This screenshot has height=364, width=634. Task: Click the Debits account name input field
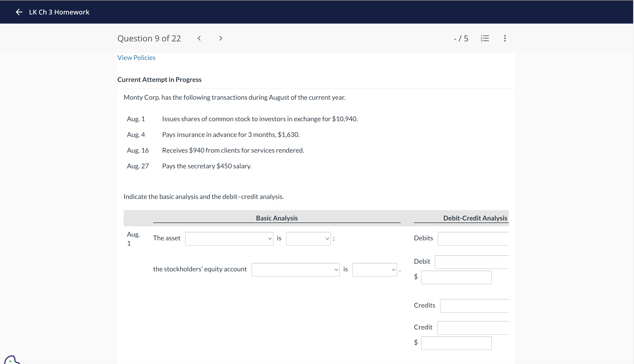tap(475, 238)
